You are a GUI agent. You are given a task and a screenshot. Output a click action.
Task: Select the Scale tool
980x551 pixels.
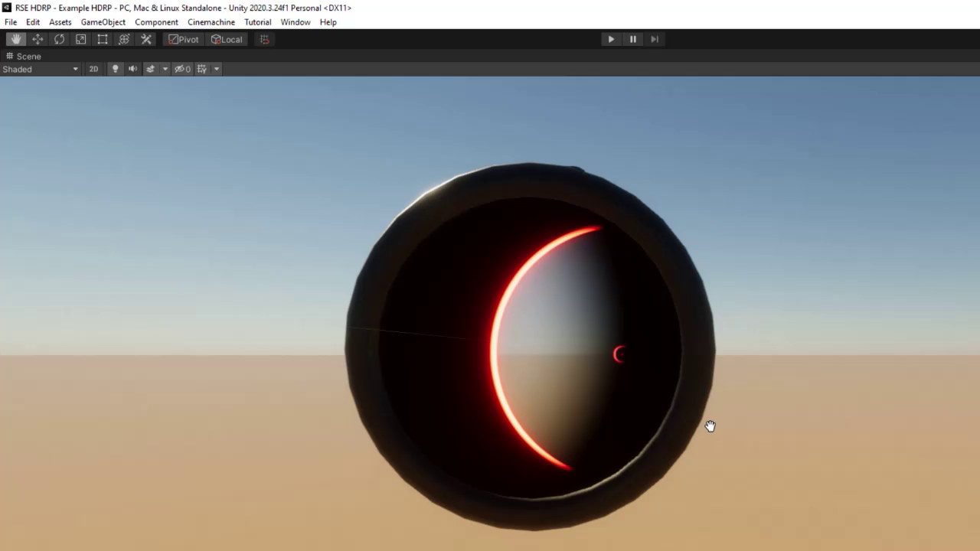(x=80, y=39)
